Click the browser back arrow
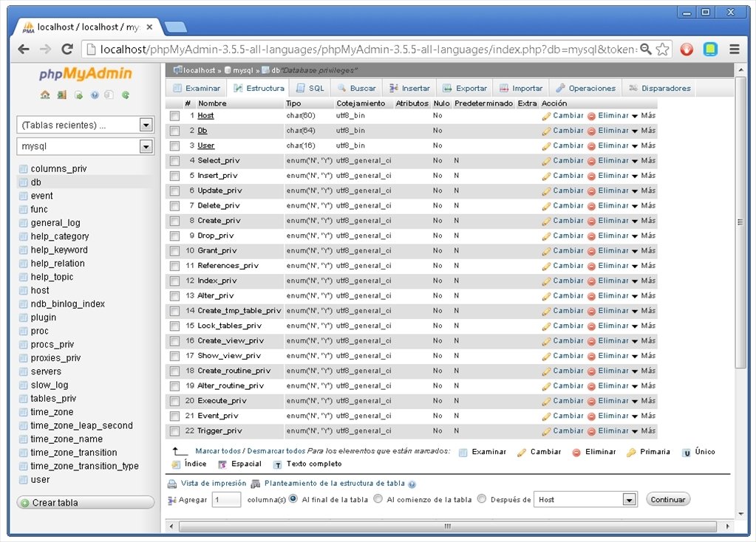Screen dimensions: 756x542 coord(24,49)
